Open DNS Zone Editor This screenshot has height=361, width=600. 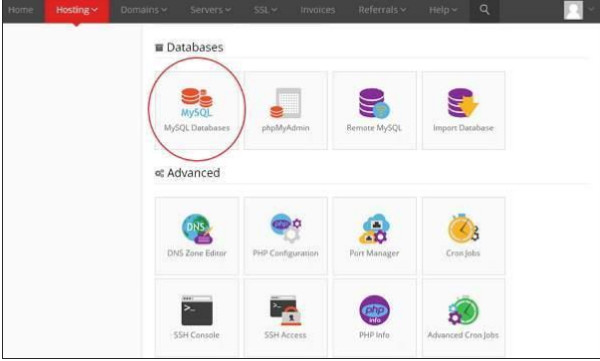(x=197, y=236)
